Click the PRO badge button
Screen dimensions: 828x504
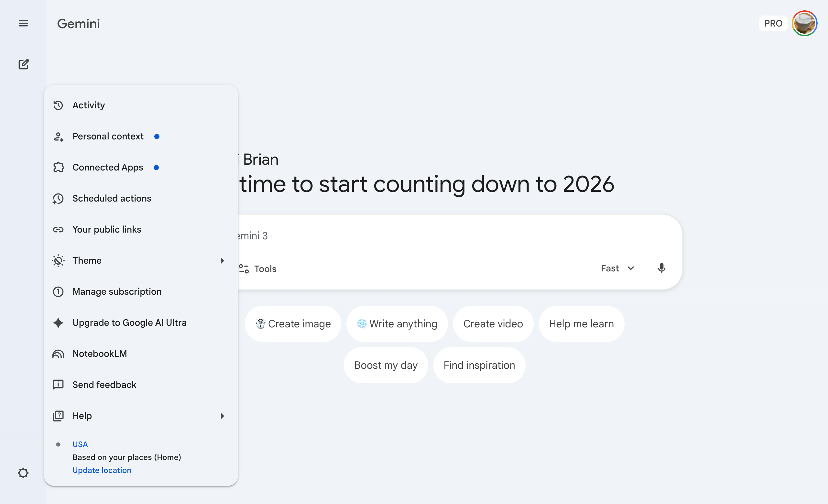(x=773, y=23)
